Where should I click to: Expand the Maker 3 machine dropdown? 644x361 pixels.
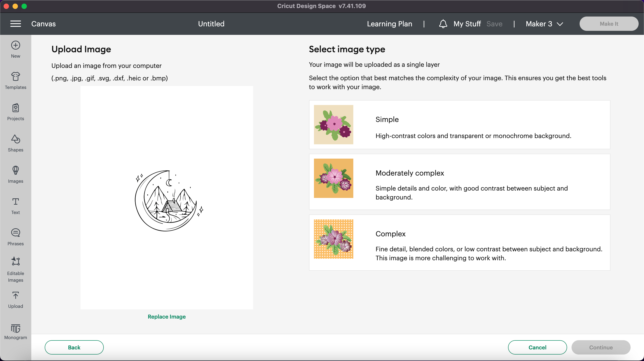coord(544,24)
